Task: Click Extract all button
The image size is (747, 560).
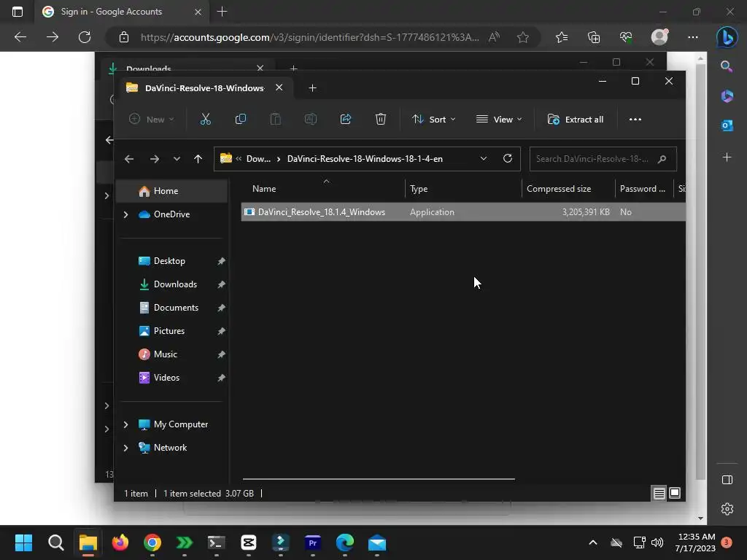Action: (576, 119)
